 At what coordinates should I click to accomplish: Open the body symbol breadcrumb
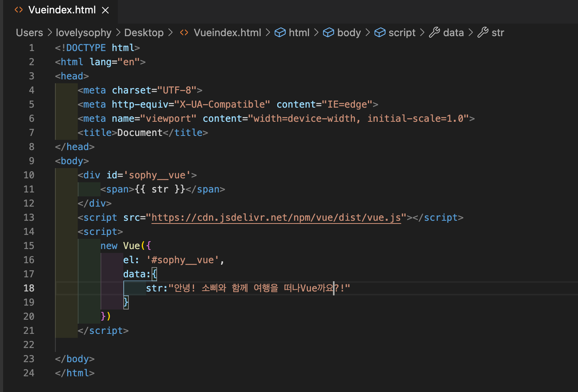(349, 33)
